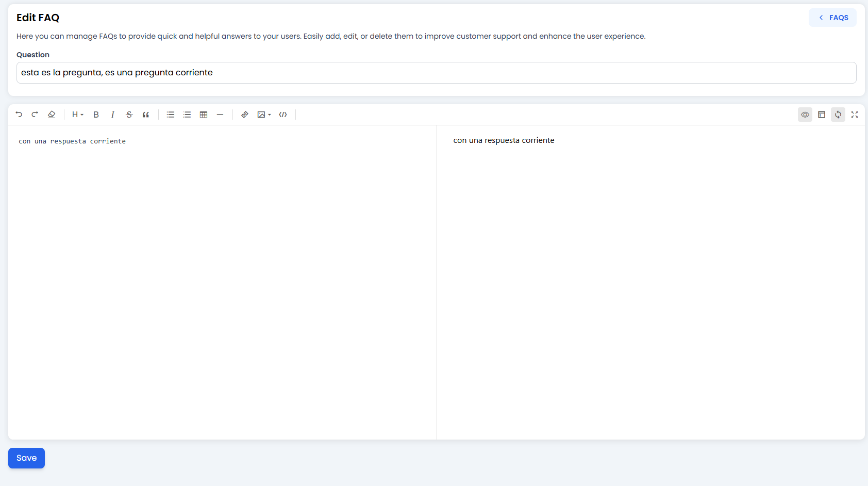Navigate back using the FAQS button
Screen dimensions: 868x486
(x=832, y=17)
